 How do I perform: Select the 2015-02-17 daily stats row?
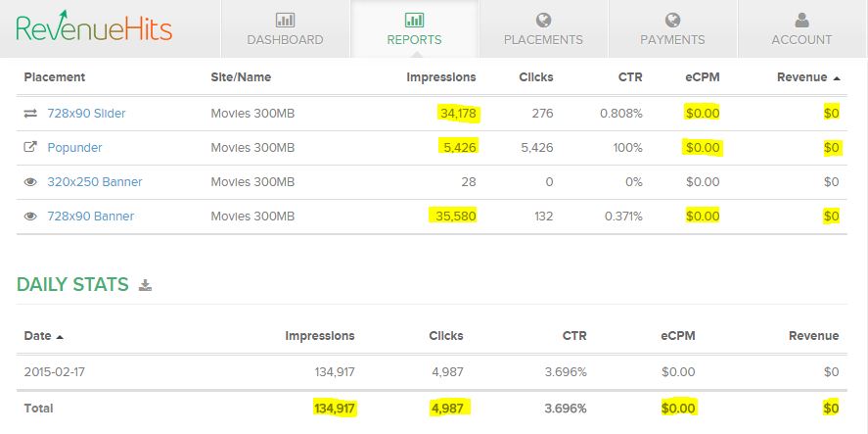click(x=432, y=372)
